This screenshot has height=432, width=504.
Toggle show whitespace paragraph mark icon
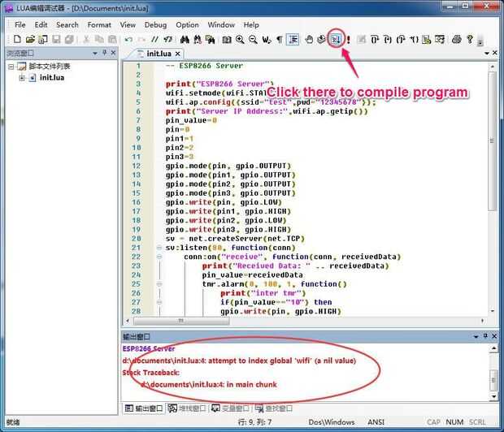point(280,40)
